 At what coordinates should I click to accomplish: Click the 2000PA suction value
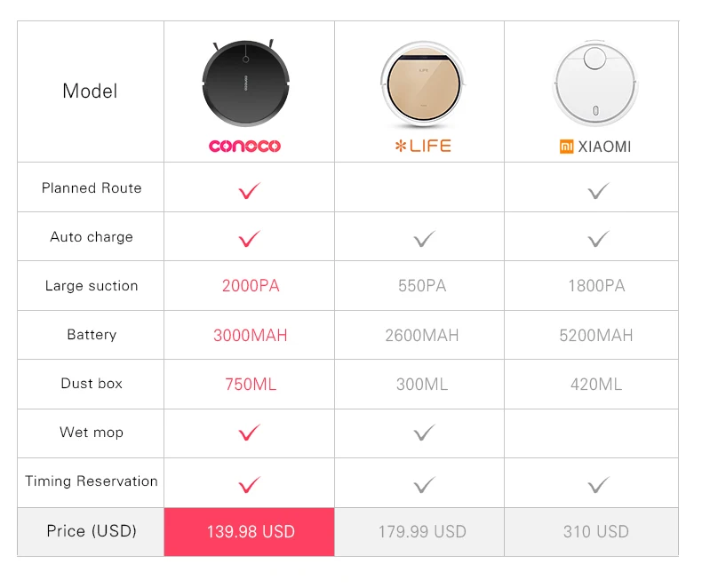pos(251,286)
